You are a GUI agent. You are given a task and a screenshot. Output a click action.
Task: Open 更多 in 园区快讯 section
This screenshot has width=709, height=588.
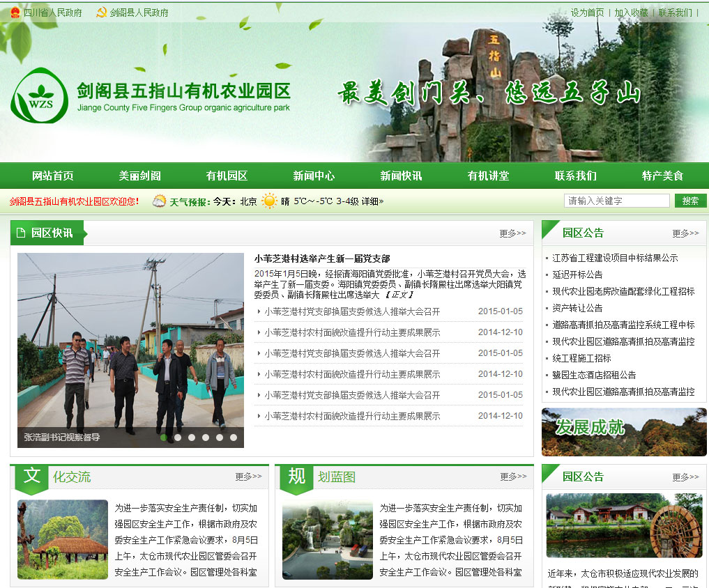[x=512, y=233]
